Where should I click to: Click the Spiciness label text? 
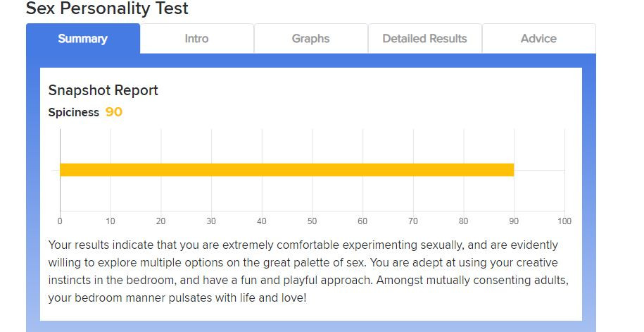coord(73,112)
